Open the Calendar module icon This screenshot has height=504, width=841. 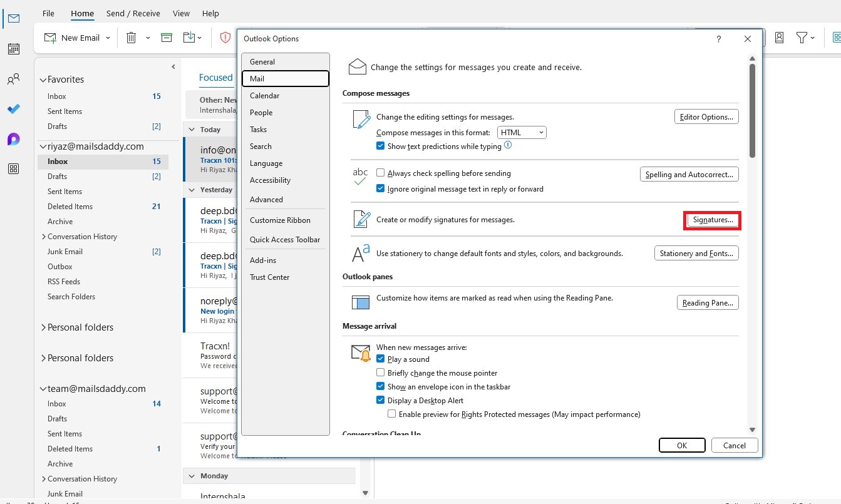pyautogui.click(x=13, y=49)
